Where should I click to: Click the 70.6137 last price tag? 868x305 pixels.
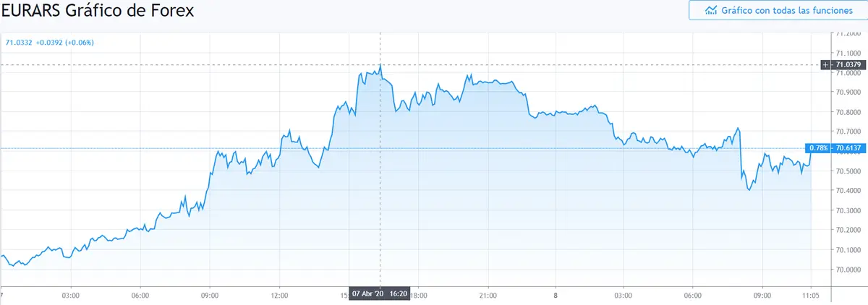pyautogui.click(x=849, y=148)
